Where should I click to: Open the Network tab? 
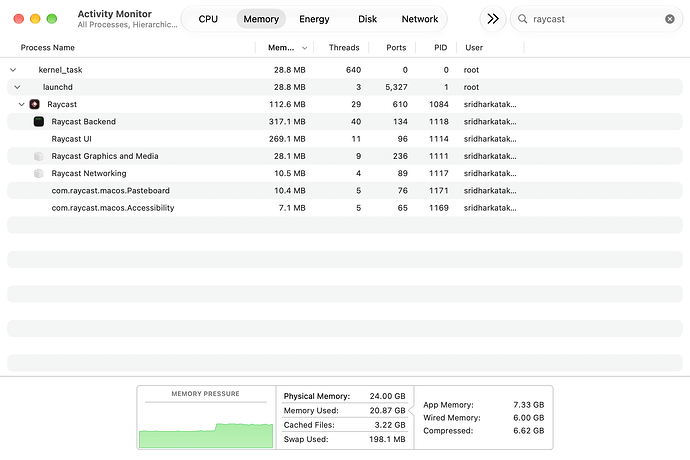coord(420,19)
